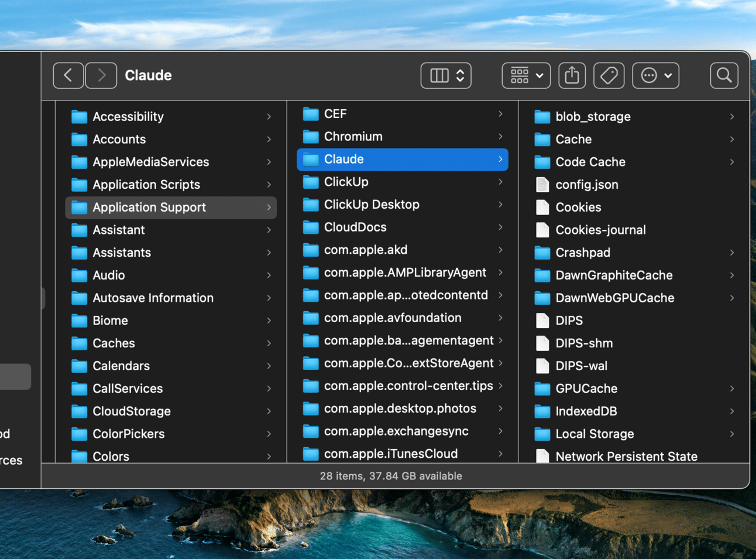Expand the Application Support row chevron
The height and width of the screenshot is (559, 756).
click(269, 208)
